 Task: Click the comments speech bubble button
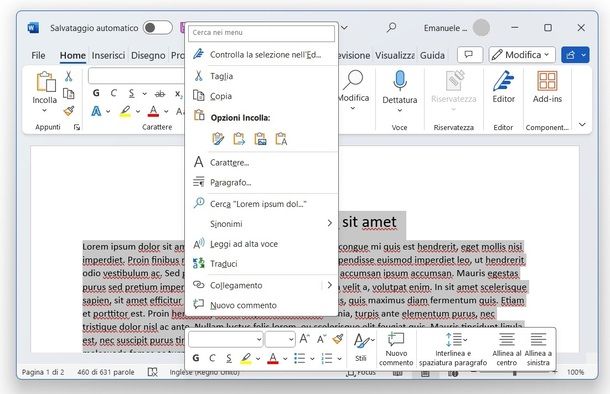tap(470, 55)
